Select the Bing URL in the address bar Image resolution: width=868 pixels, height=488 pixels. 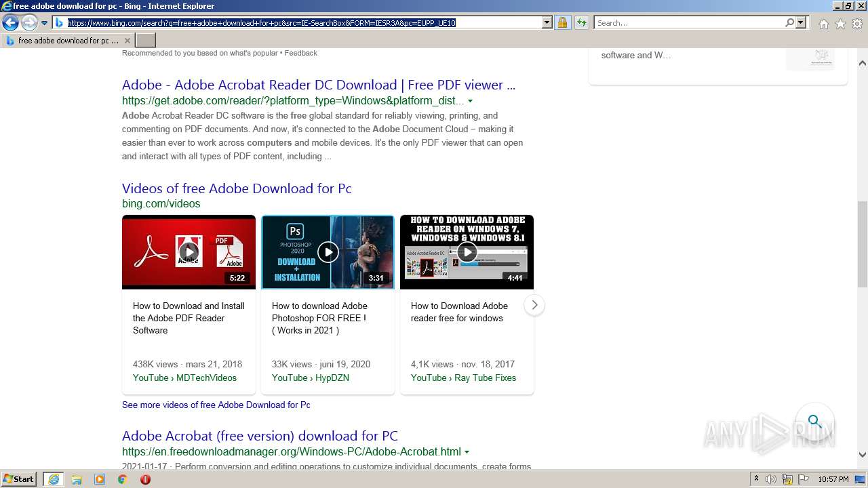click(x=262, y=22)
